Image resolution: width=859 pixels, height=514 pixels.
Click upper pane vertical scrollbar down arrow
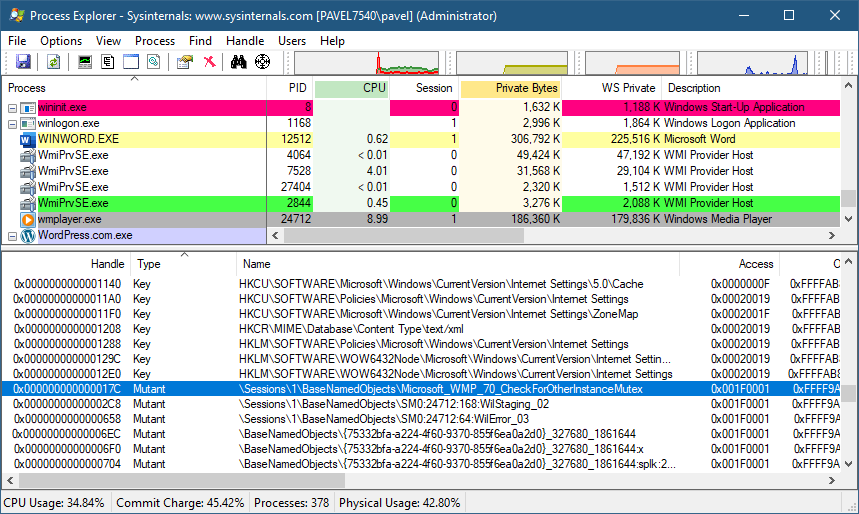848,219
